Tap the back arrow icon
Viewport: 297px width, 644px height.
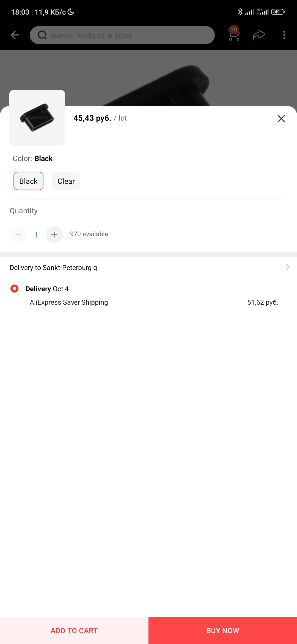pos(15,35)
